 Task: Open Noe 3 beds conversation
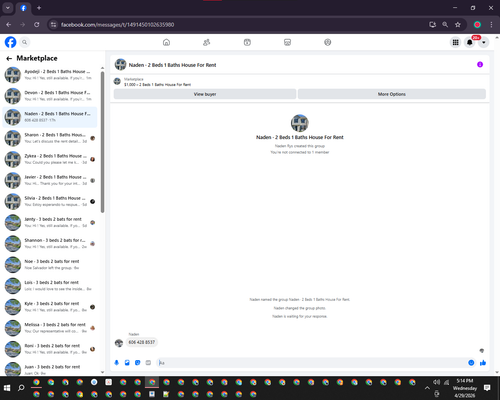click(x=50, y=265)
